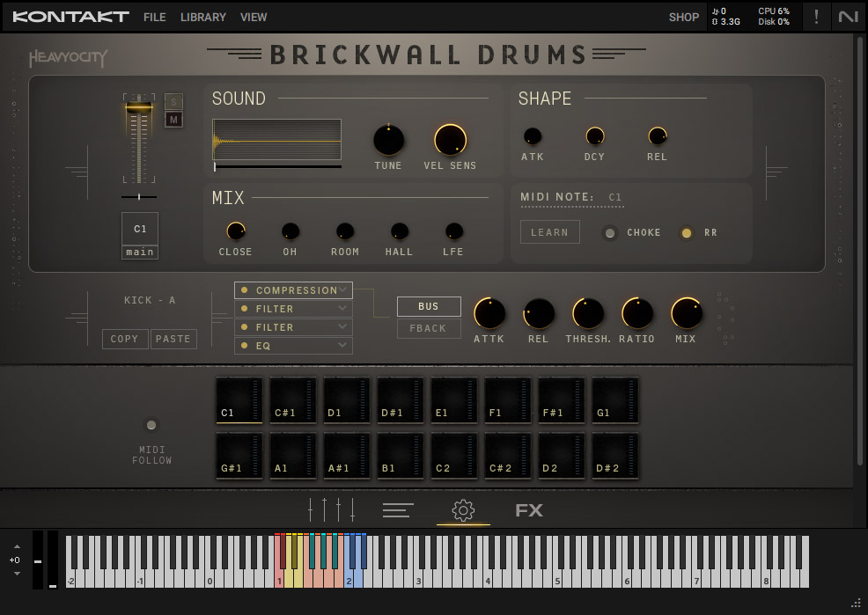Click the HALL mic knob
Viewport: 868px width, 615px height.
(x=399, y=231)
